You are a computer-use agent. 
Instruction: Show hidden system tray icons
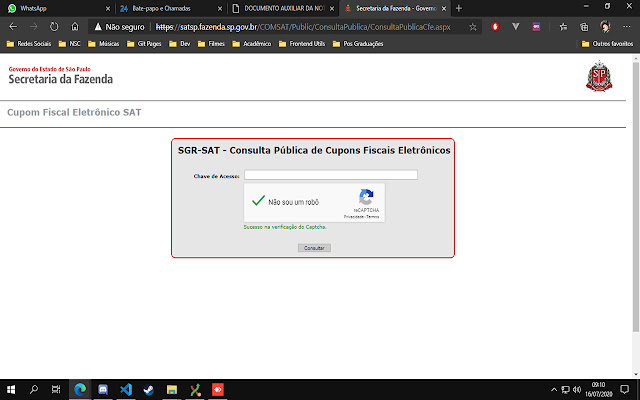click(554, 389)
